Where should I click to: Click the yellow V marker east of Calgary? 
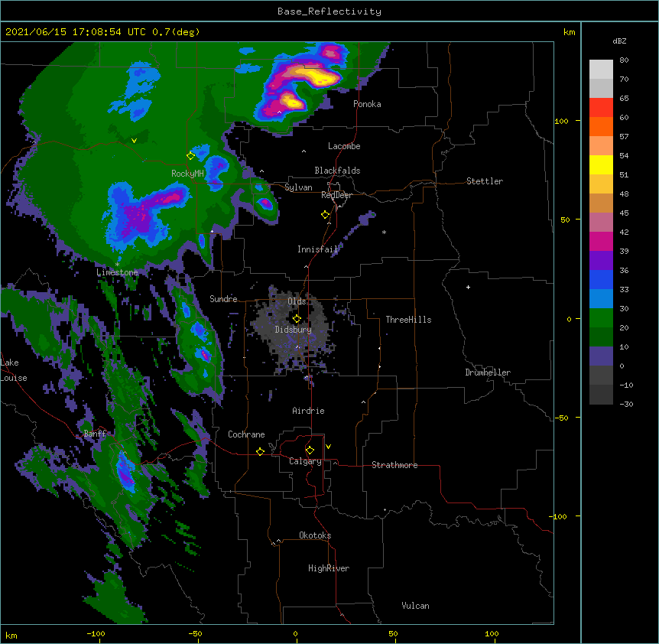[x=328, y=447]
